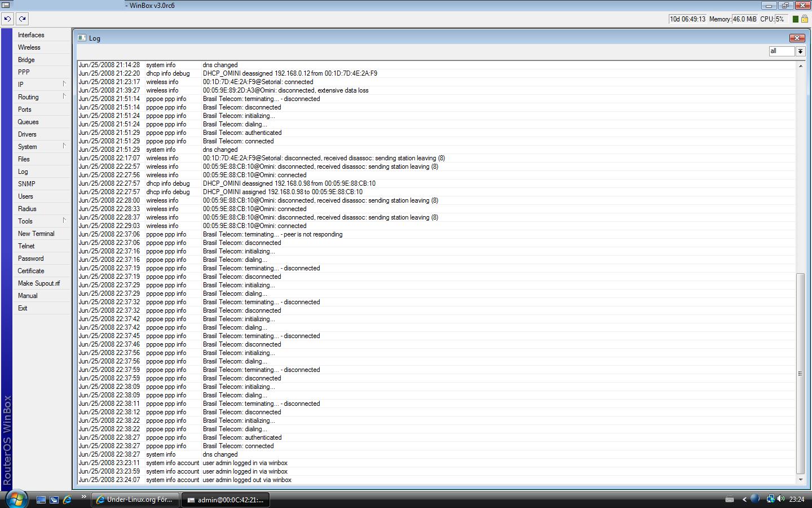Click the Memory value 46.0 MiB
The height and width of the screenshot is (508, 812).
pyautogui.click(x=744, y=19)
